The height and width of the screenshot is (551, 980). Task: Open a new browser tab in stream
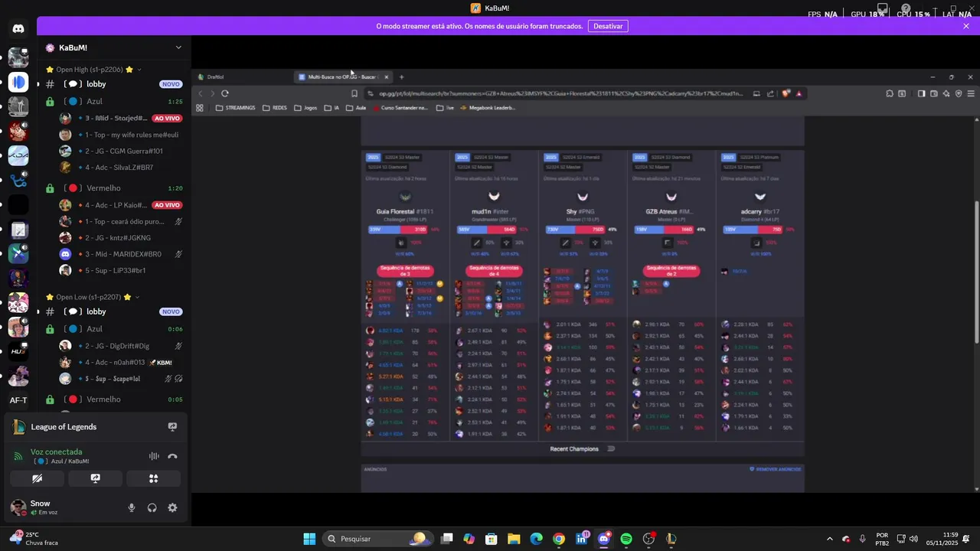(401, 77)
